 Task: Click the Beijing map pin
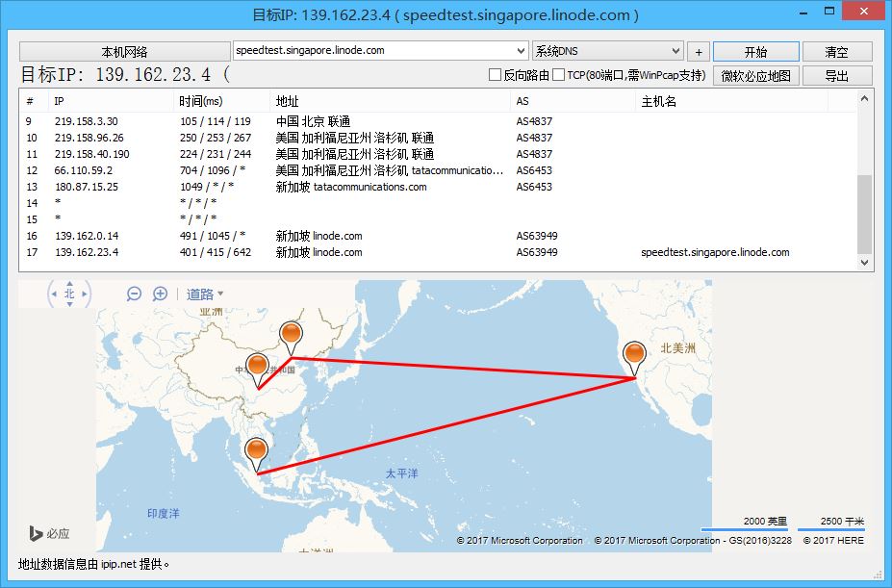click(x=292, y=337)
